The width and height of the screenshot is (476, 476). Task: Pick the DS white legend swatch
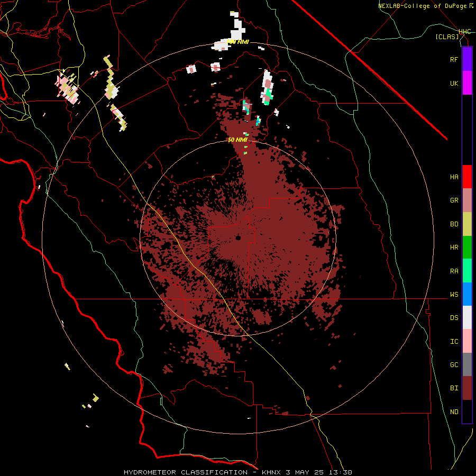pos(467,317)
